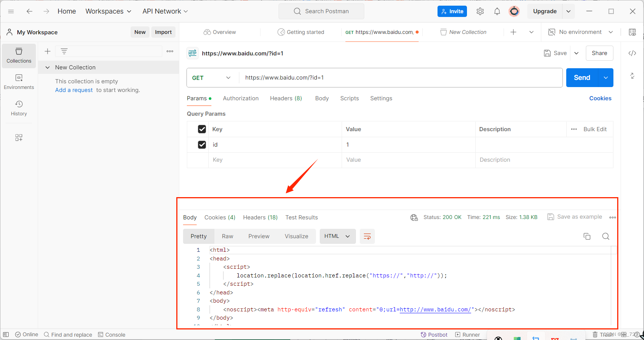
Task: Open the Console in status bar
Action: tap(112, 335)
